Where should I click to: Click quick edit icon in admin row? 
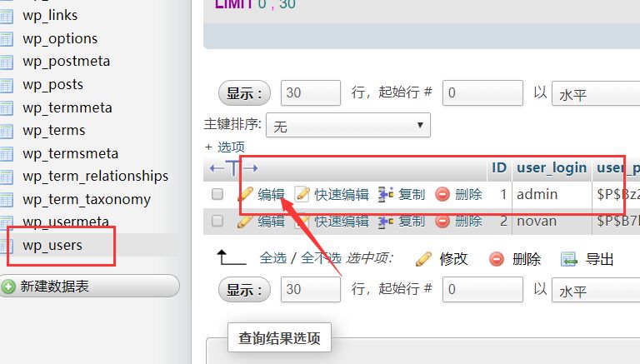pos(302,194)
